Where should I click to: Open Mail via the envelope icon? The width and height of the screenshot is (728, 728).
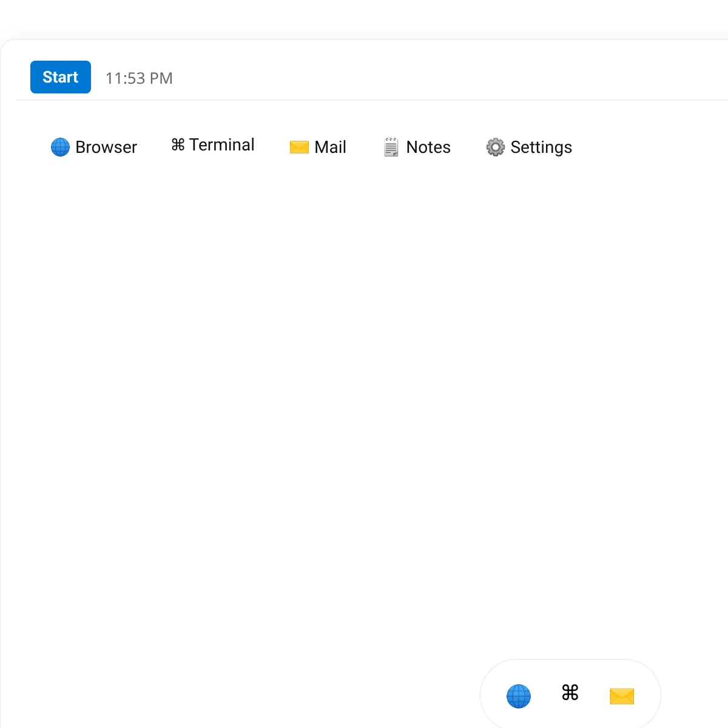300,147
